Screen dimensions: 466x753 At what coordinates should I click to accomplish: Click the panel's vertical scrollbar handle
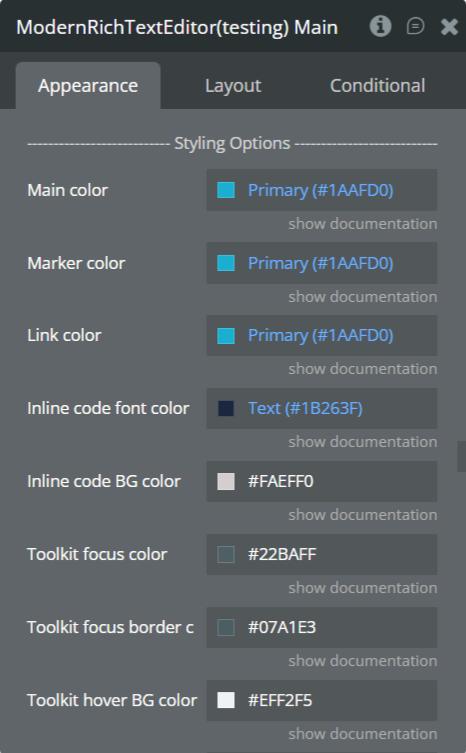tap(461, 456)
